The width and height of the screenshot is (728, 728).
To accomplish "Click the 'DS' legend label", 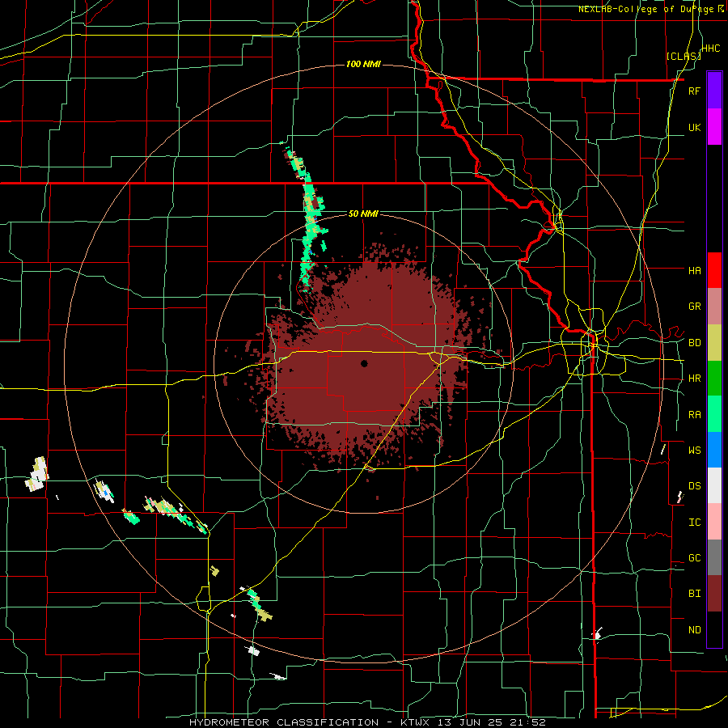I will (694, 486).
